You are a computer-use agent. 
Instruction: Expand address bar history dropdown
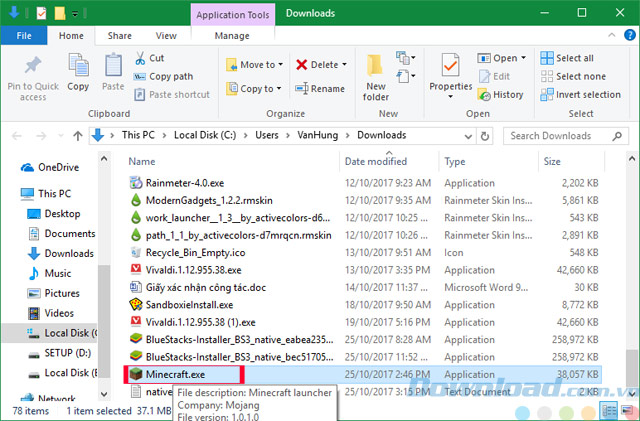pyautogui.click(x=468, y=136)
